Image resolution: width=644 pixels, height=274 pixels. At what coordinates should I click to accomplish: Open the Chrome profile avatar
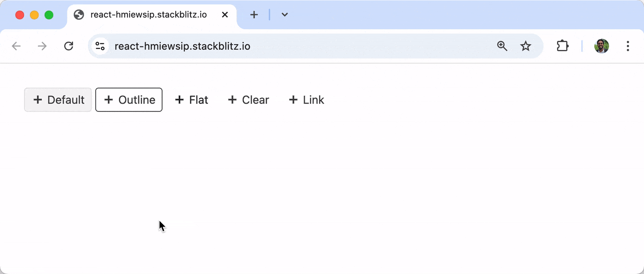pyautogui.click(x=601, y=46)
